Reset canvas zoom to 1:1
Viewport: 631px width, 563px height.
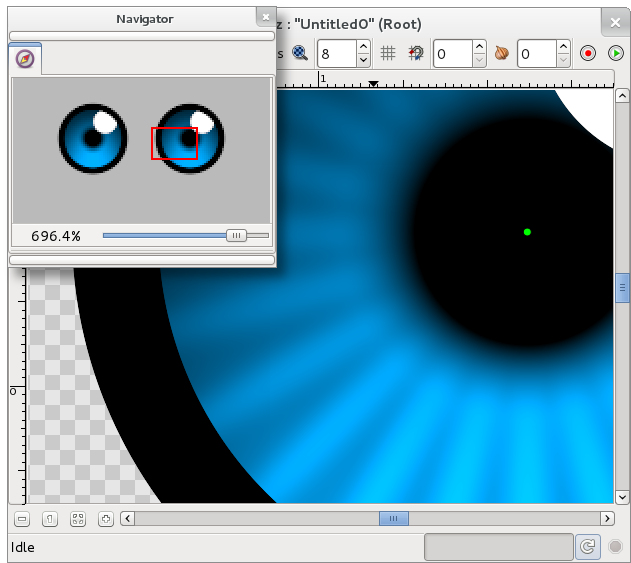(50, 519)
